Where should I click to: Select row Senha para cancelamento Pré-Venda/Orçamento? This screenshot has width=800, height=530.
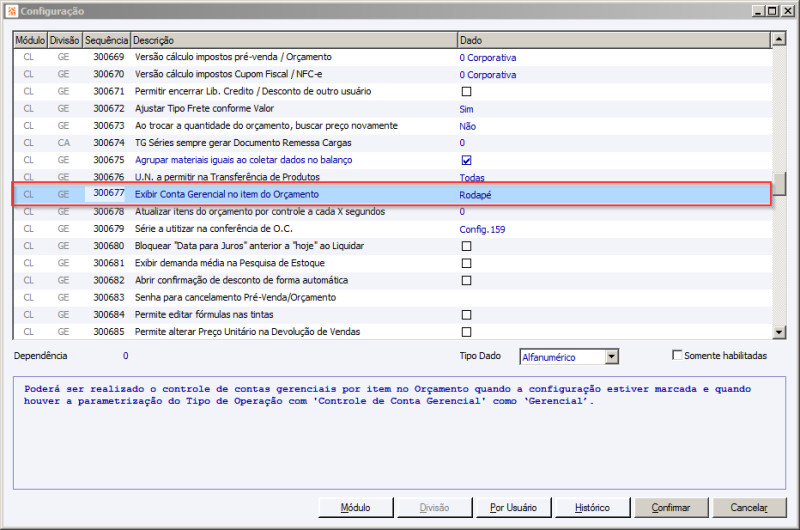click(392, 297)
